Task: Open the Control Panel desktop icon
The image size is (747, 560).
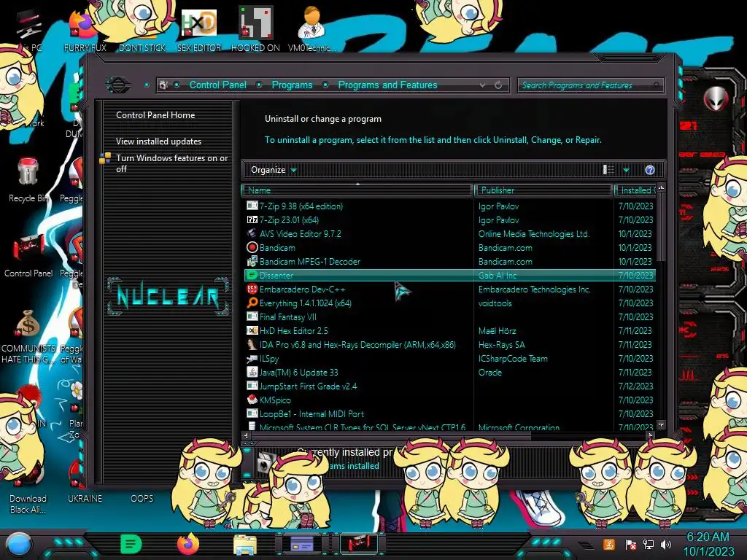Action: tap(28, 256)
